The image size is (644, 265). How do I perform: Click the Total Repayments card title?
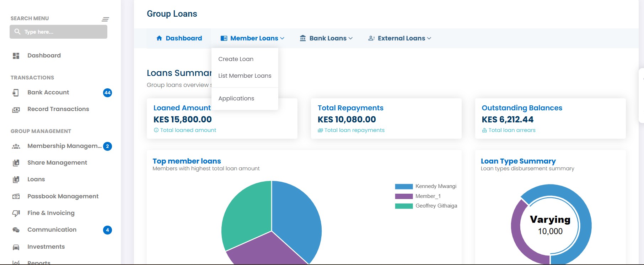pos(350,108)
